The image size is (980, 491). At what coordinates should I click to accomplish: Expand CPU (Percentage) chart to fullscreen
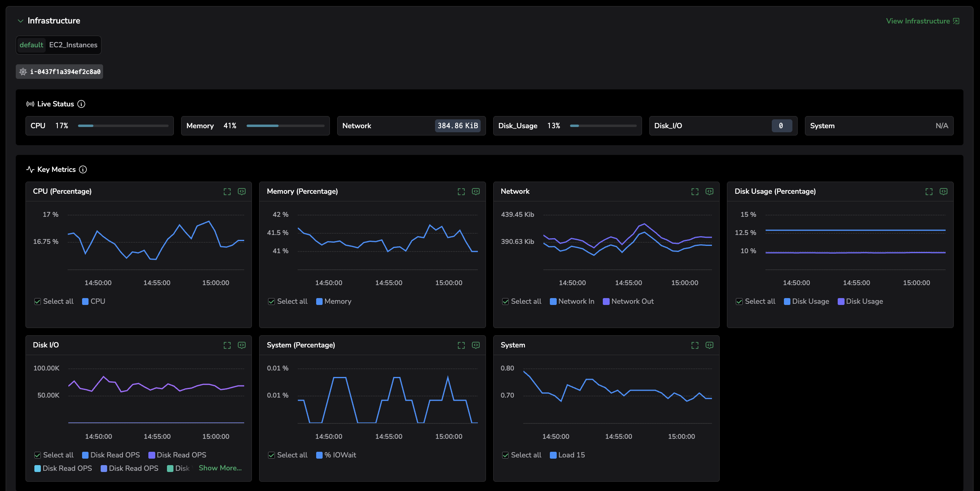(x=227, y=192)
